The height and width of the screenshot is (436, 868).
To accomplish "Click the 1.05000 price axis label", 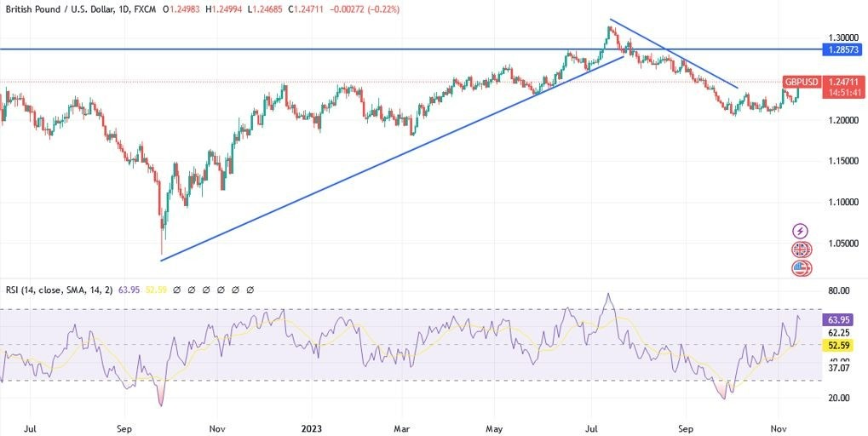I will point(843,244).
